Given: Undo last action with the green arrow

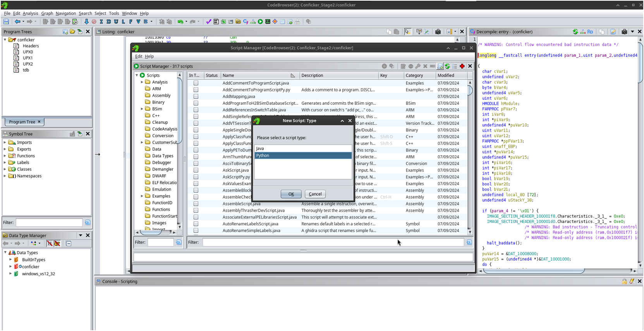Looking at the screenshot, I should (180, 22).
